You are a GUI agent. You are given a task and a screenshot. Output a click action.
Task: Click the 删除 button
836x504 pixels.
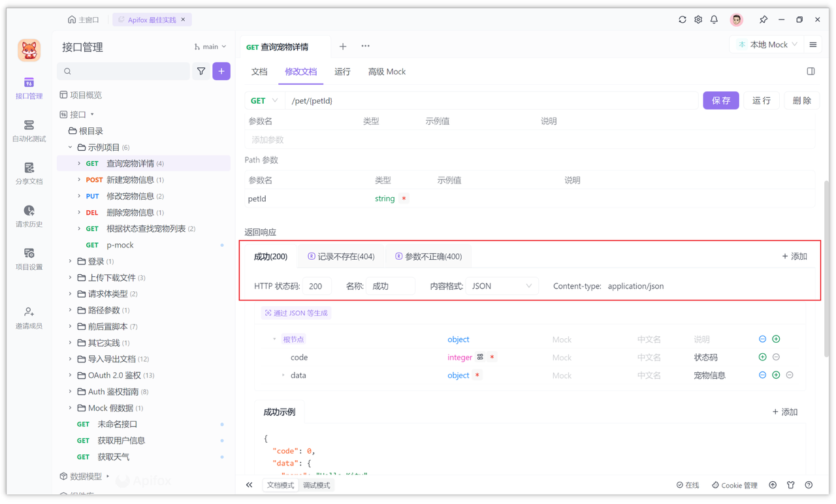(801, 101)
